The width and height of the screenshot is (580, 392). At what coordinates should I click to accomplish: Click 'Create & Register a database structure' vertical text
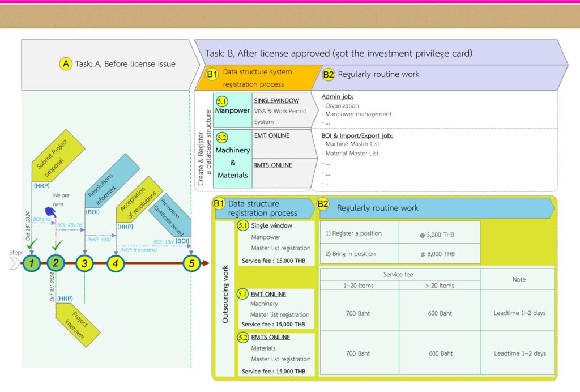pos(204,148)
